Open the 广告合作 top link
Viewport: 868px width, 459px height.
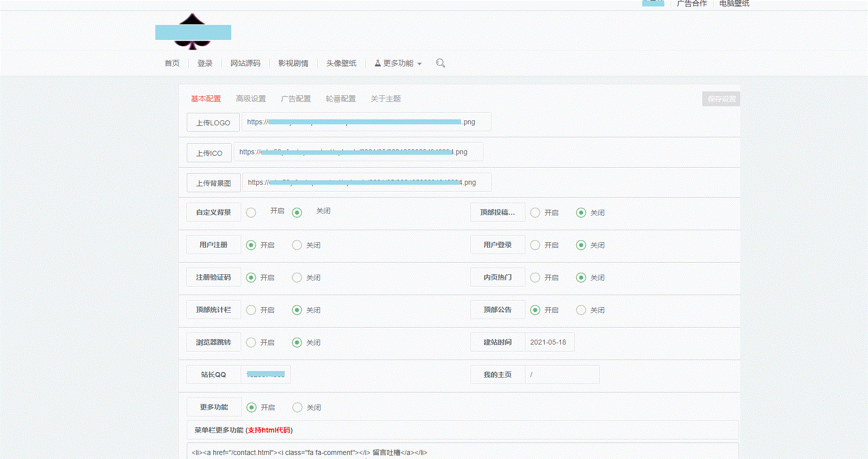(x=692, y=4)
